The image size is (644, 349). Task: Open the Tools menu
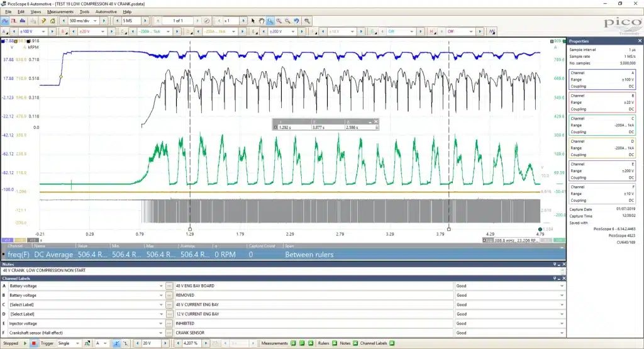pyautogui.click(x=84, y=12)
